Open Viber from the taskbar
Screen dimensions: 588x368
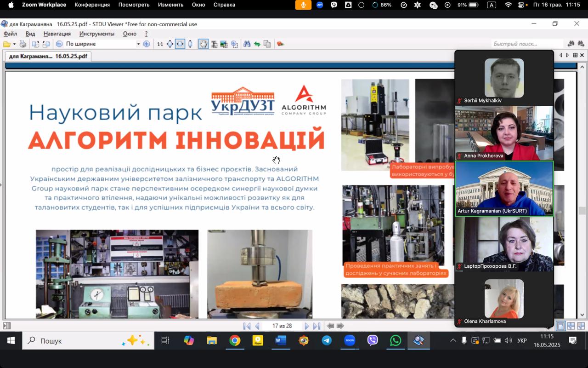pyautogui.click(x=373, y=341)
